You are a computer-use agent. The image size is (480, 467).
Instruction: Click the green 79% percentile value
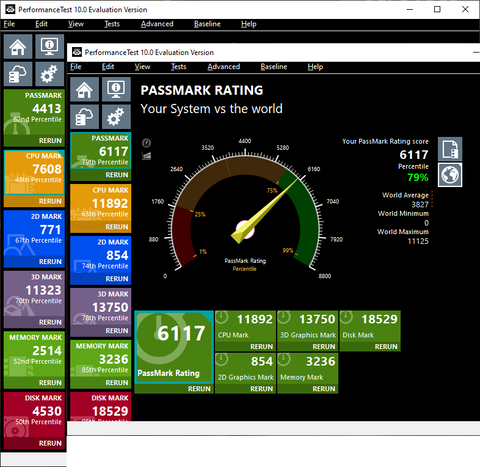point(418,177)
